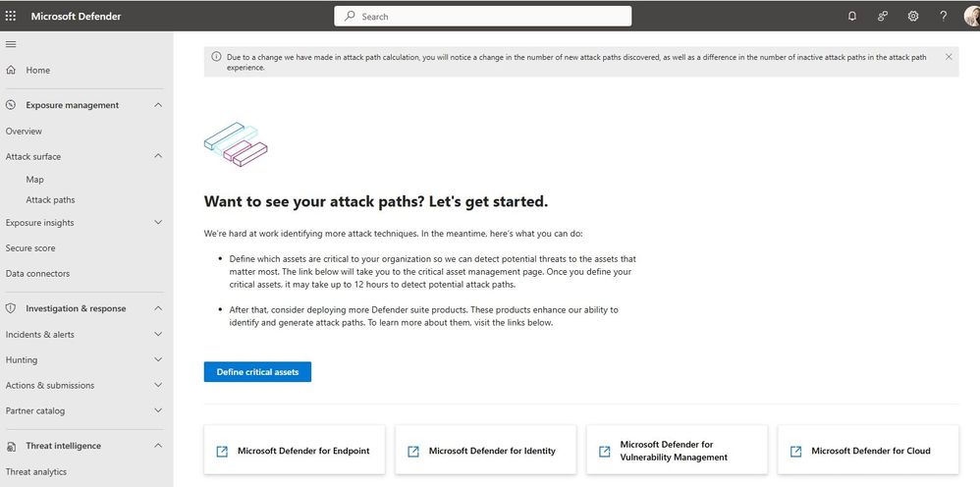Expand the Hunting submenu
Viewport: 980px width, 487px height.
click(x=158, y=359)
